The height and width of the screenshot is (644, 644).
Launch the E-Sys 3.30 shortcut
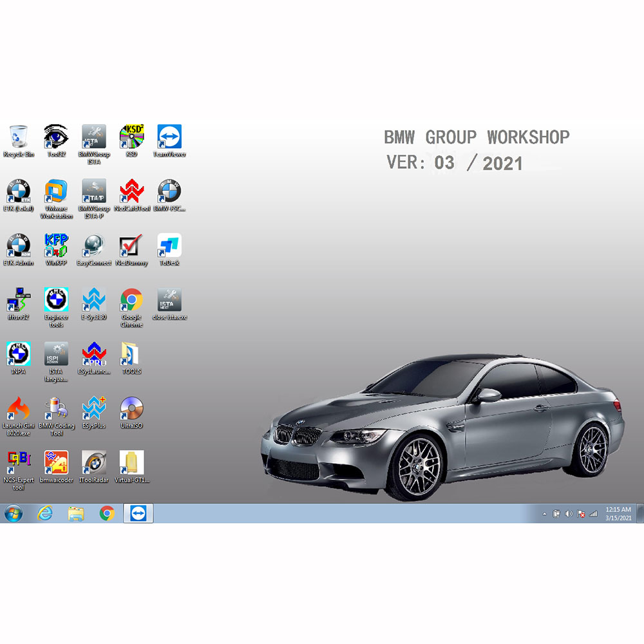tap(94, 304)
